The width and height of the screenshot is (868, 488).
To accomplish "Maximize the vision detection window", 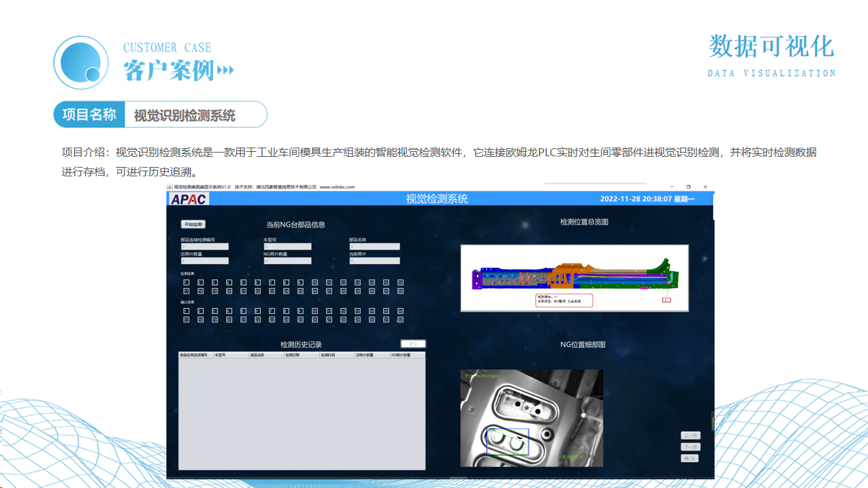I will point(688,186).
